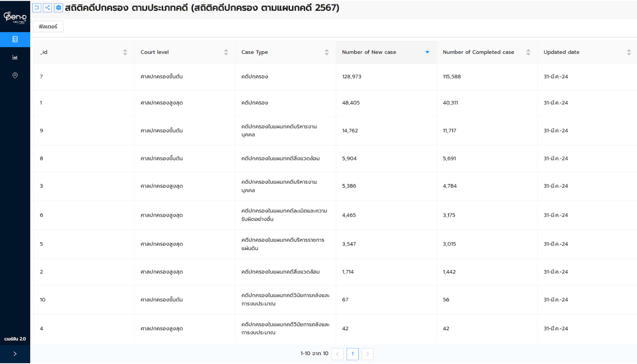Sort by the Court level column
The width and height of the screenshot is (637, 364).
point(226,52)
